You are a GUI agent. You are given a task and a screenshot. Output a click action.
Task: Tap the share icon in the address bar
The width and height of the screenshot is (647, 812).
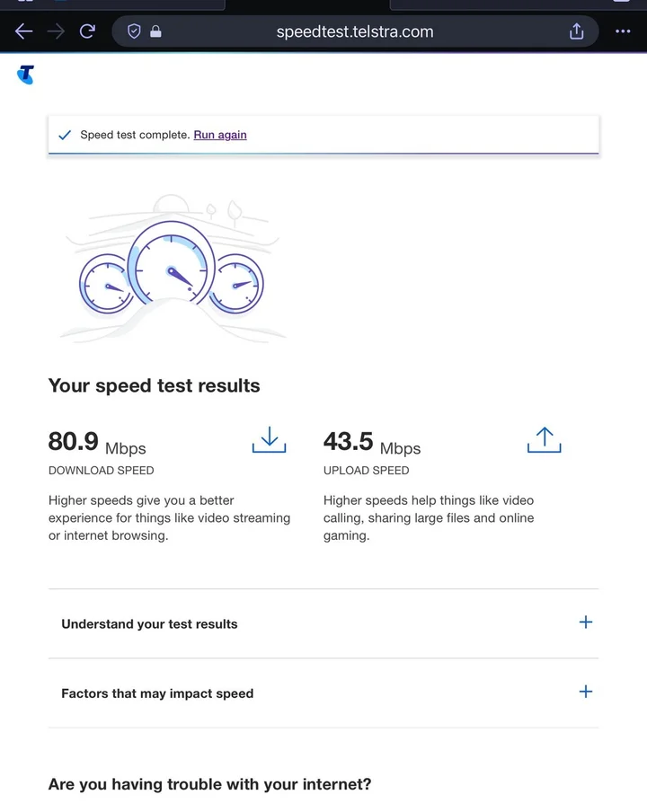pyautogui.click(x=577, y=31)
